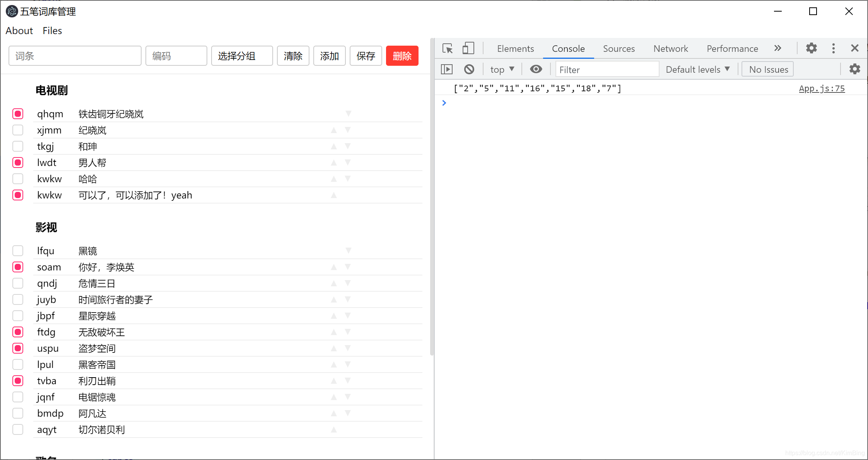Toggle the device toolbar icon
The width and height of the screenshot is (868, 460).
pyautogui.click(x=468, y=48)
